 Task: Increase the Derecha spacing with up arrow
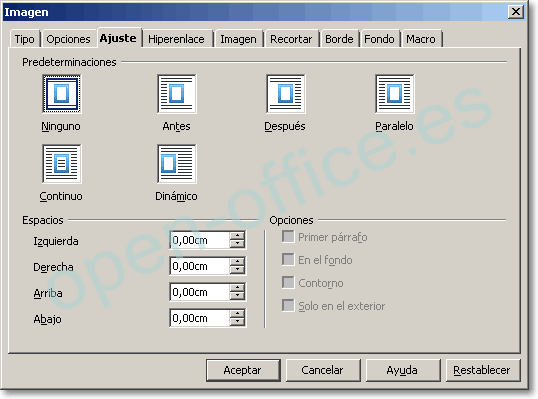coord(237,262)
